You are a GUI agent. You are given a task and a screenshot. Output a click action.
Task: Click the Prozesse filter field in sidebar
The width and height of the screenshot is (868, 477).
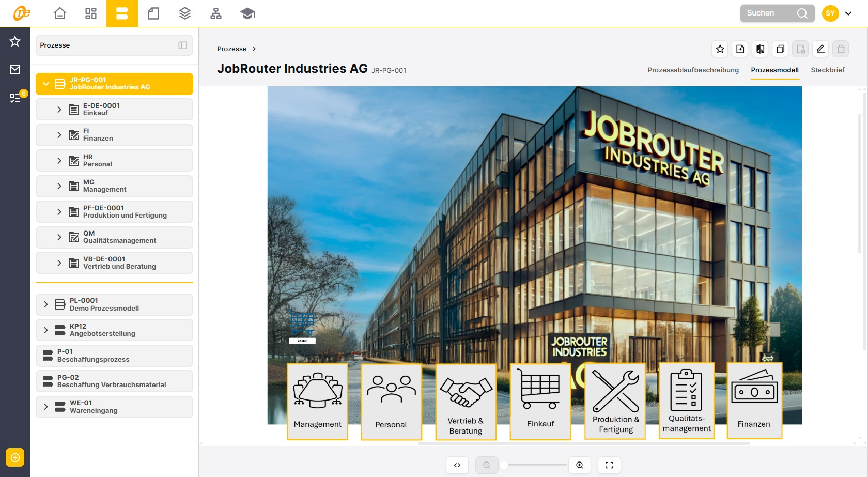tap(114, 45)
